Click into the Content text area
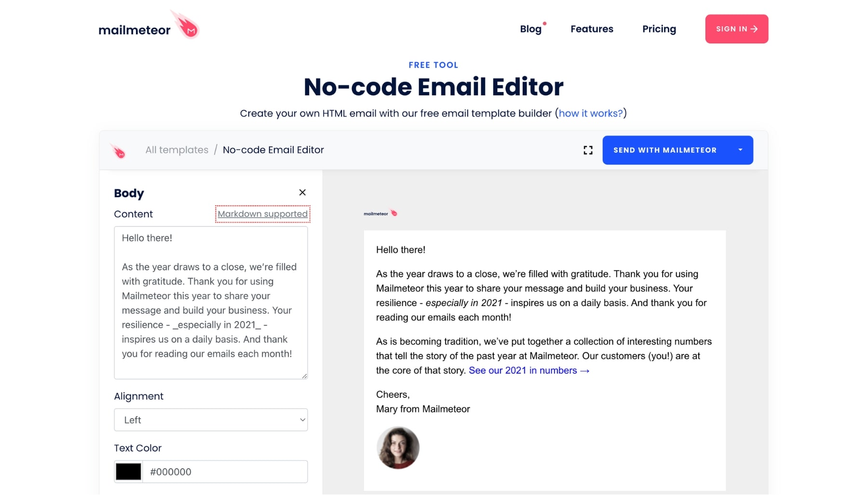868x495 pixels. tap(211, 303)
